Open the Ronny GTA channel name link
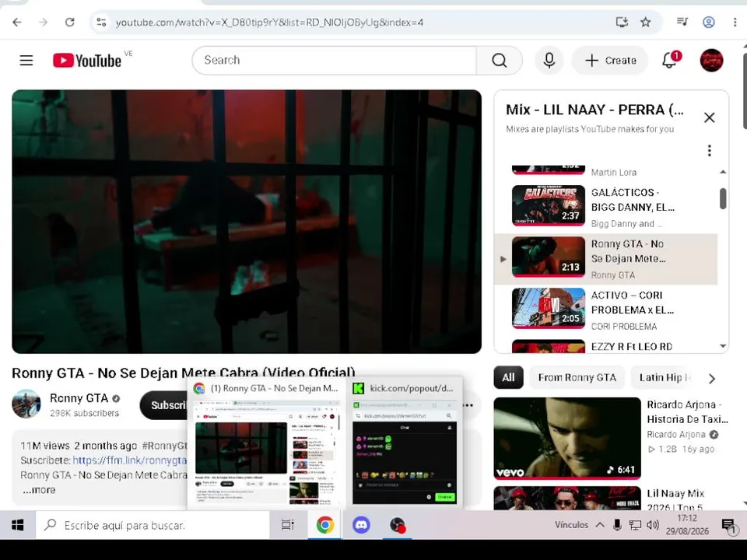Image resolution: width=747 pixels, height=560 pixels. point(79,398)
